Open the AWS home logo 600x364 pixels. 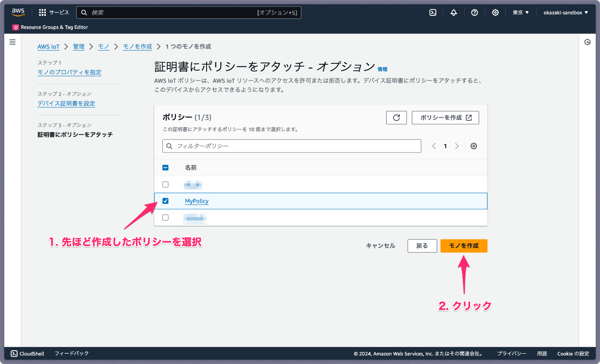coord(18,12)
